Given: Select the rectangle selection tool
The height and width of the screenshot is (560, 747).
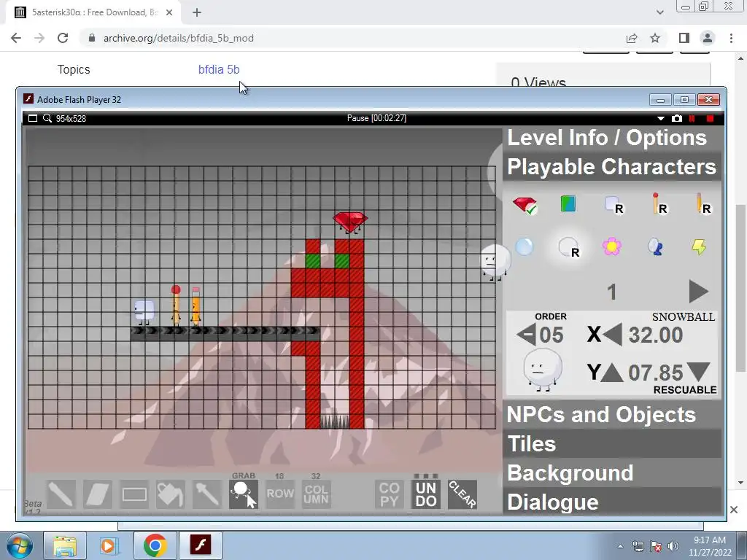Looking at the screenshot, I should (x=134, y=494).
